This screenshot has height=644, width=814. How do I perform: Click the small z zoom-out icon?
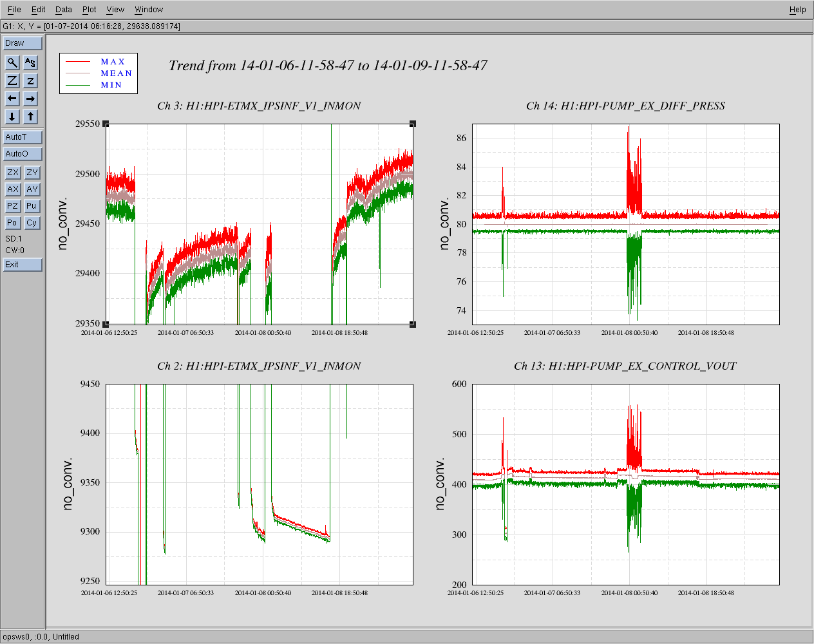30,80
